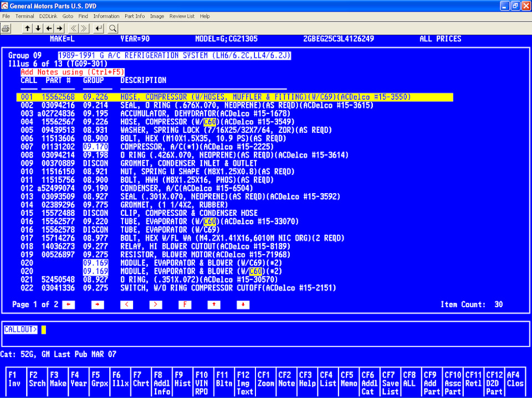Click the red left arrow page button

69,305
